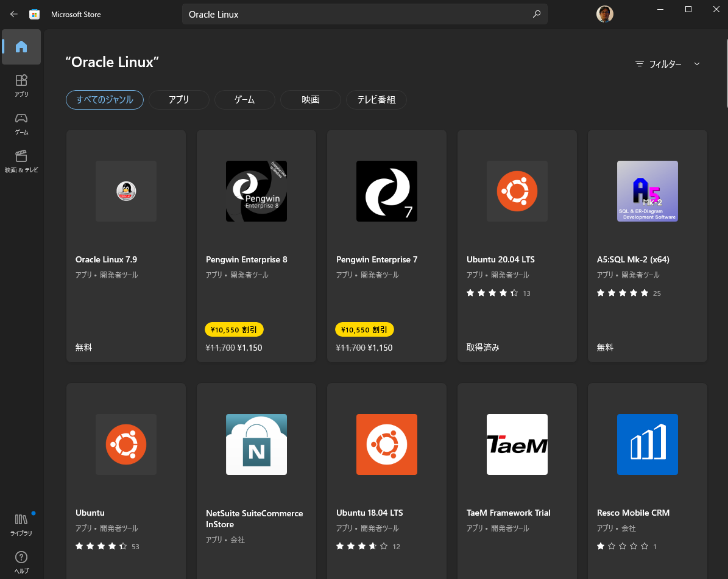
Task: Select the ゲーム category tab
Action: [x=245, y=100]
